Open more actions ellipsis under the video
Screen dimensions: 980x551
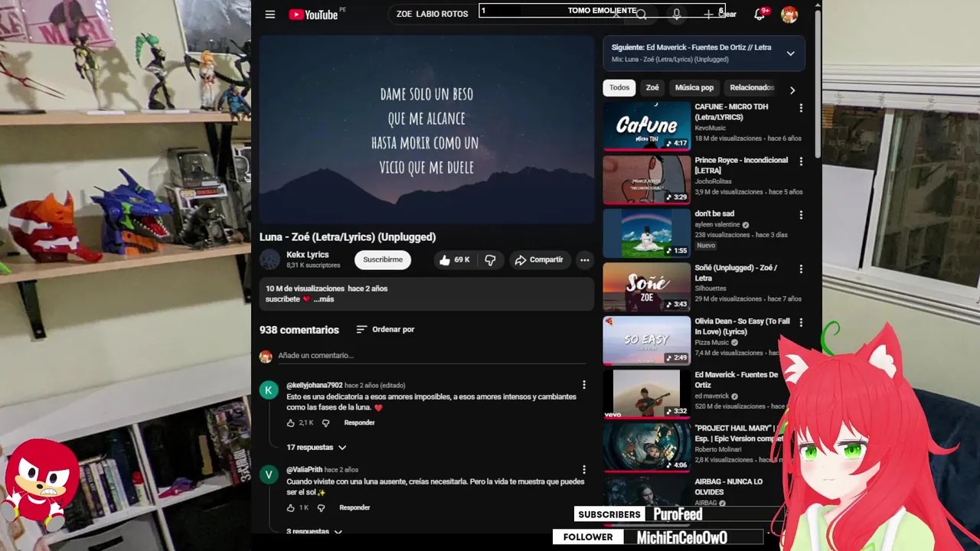tap(585, 260)
